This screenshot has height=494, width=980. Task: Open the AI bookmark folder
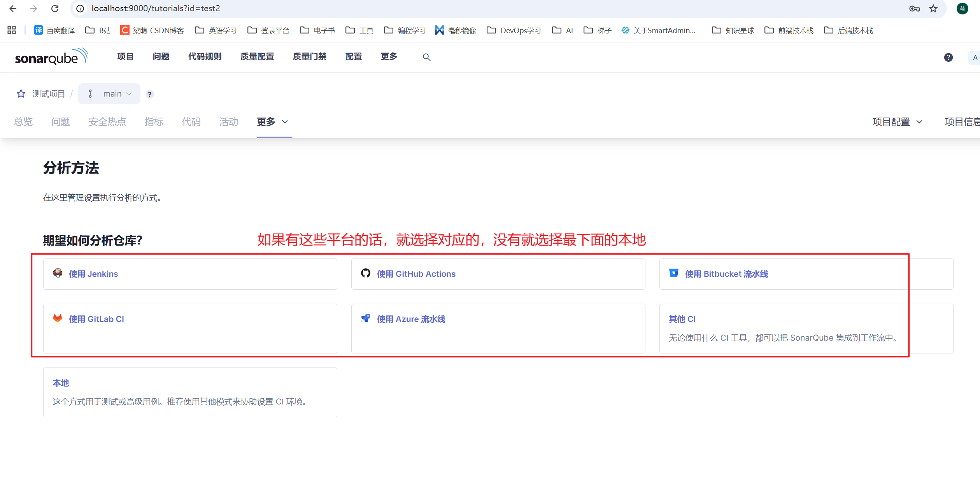(563, 30)
